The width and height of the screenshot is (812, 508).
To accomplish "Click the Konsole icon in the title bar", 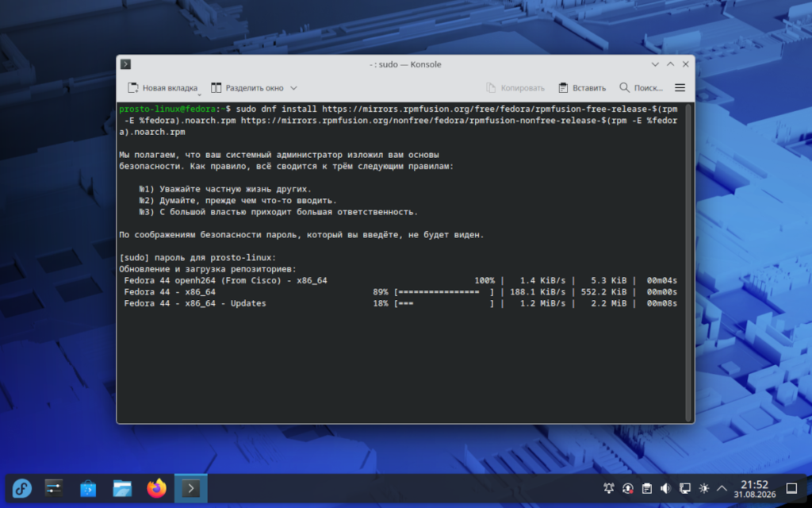I will [x=125, y=64].
